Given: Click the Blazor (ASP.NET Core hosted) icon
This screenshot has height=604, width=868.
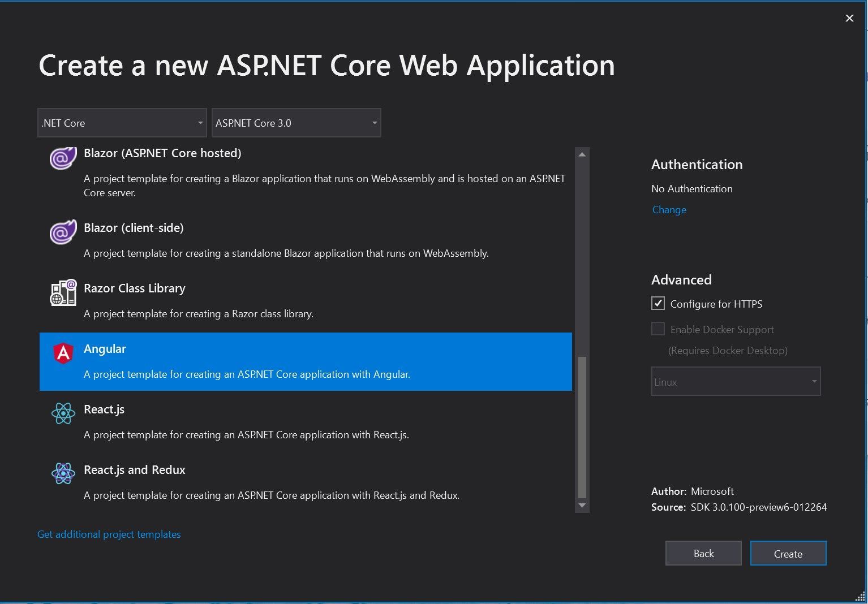Looking at the screenshot, I should tap(63, 159).
